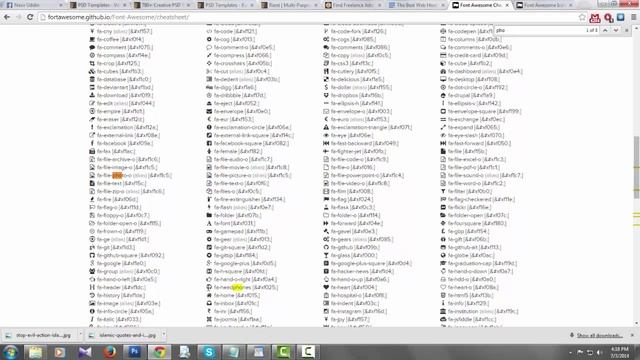Select the active Font Awesome Cheatsheet tab

click(480, 5)
